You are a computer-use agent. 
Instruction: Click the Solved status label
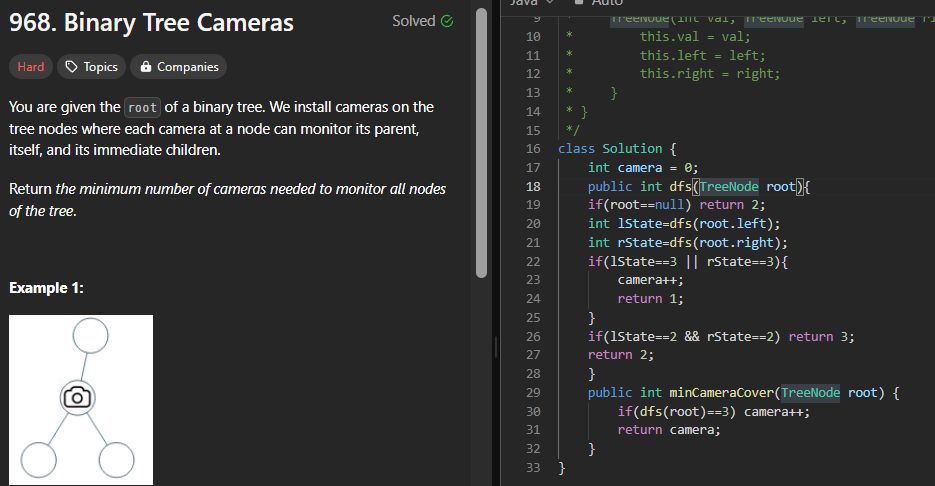click(413, 21)
